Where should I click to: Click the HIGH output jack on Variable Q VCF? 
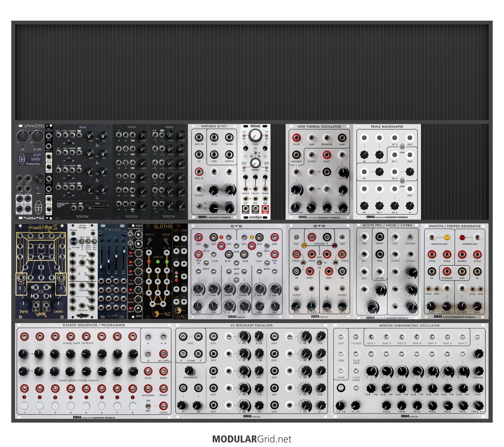[214, 137]
